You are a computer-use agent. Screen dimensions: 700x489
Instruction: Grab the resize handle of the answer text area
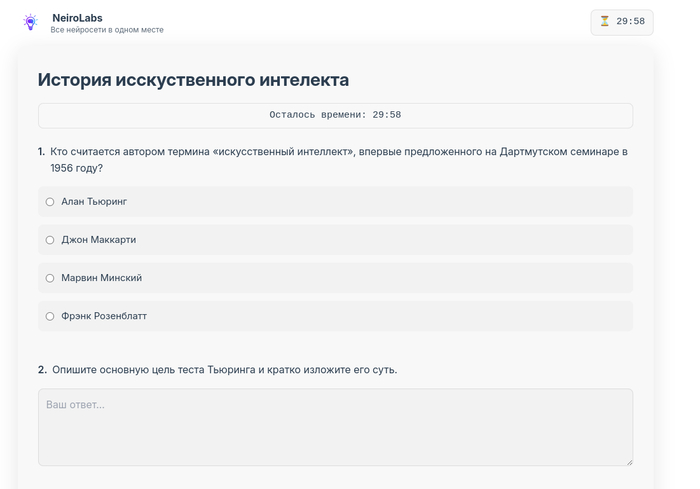[628, 461]
